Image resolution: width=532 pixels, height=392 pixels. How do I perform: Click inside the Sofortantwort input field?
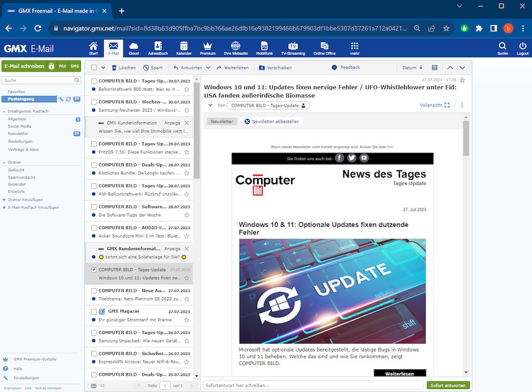tap(311, 385)
